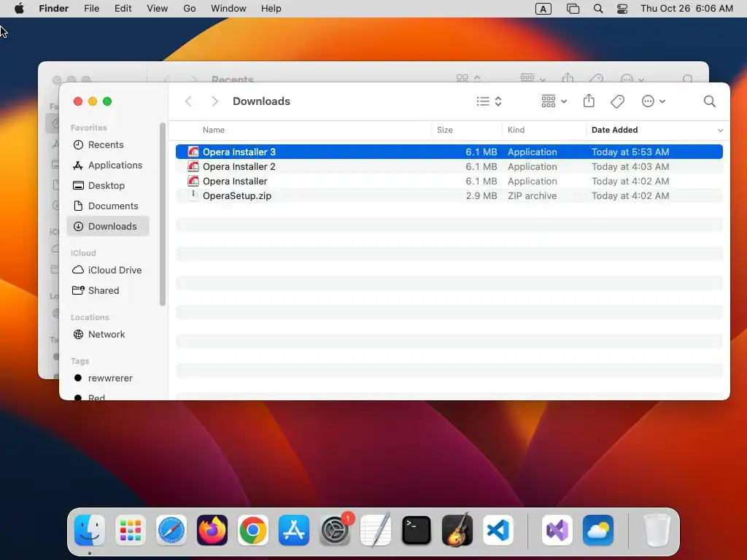The height and width of the screenshot is (560, 747).
Task: Select Shared in the sidebar
Action: 108,290
